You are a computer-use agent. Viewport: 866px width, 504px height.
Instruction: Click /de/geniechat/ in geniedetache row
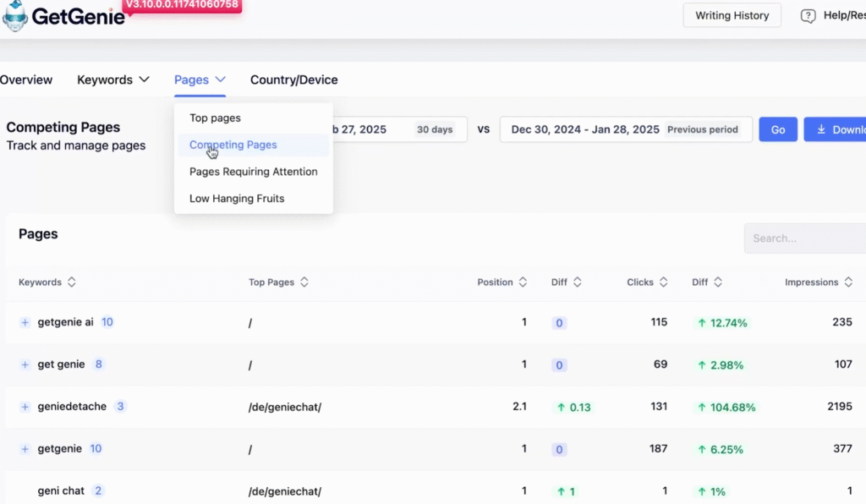click(284, 407)
